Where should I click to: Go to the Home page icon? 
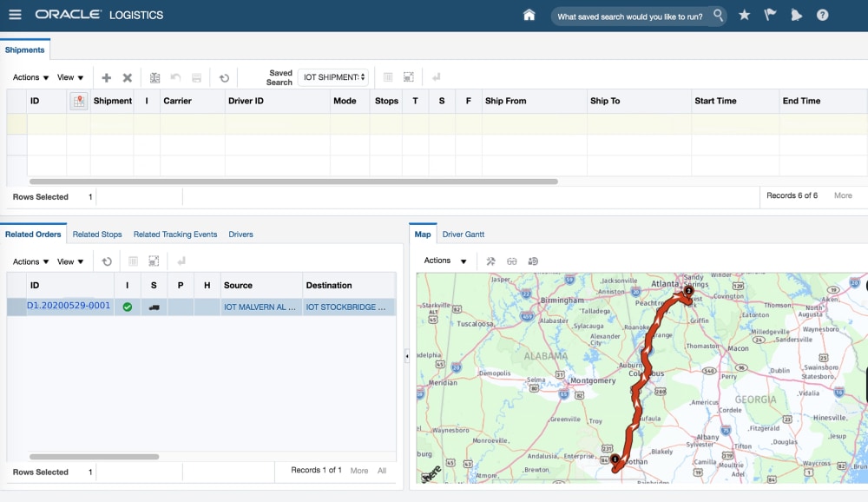(529, 15)
